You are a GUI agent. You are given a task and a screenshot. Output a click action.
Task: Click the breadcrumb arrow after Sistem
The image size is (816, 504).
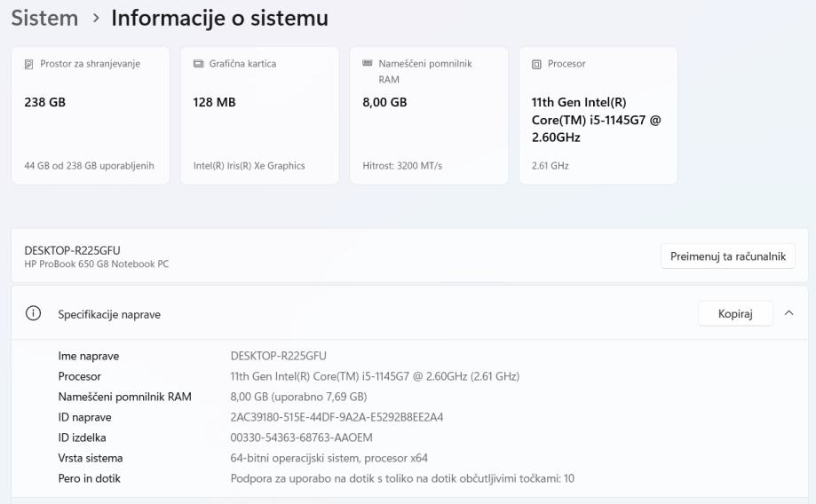(95, 18)
